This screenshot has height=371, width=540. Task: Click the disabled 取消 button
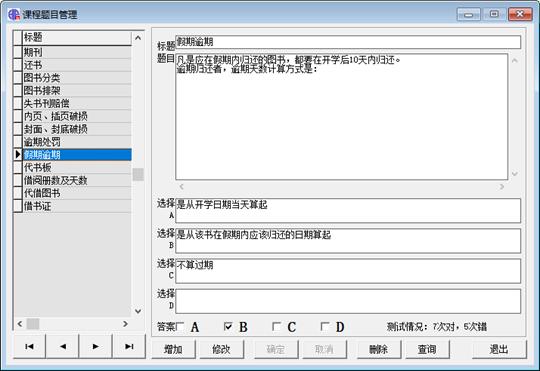pos(324,349)
